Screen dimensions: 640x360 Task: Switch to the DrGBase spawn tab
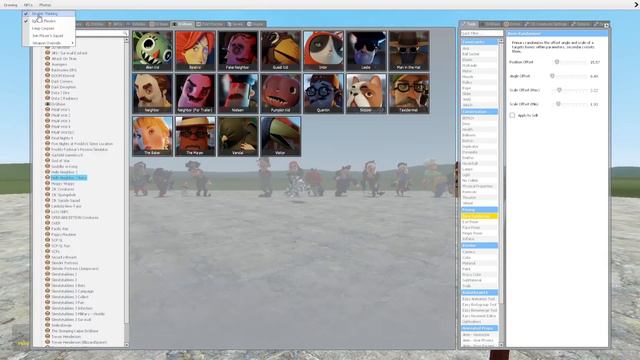coord(182,24)
